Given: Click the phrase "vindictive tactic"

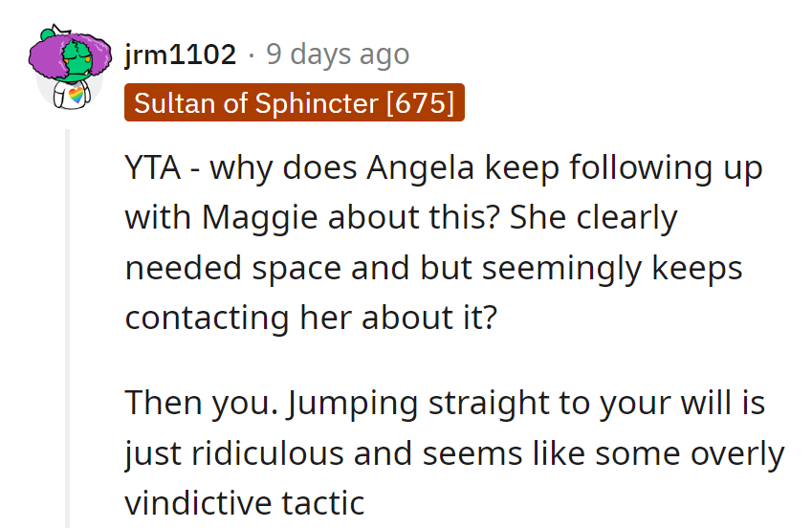Looking at the screenshot, I should pos(245,501).
